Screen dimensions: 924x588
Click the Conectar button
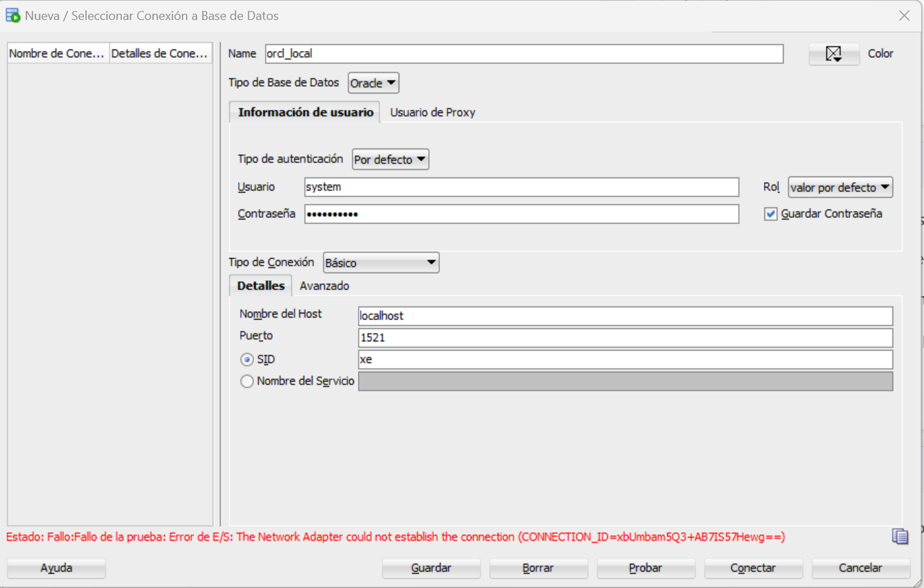click(x=753, y=568)
